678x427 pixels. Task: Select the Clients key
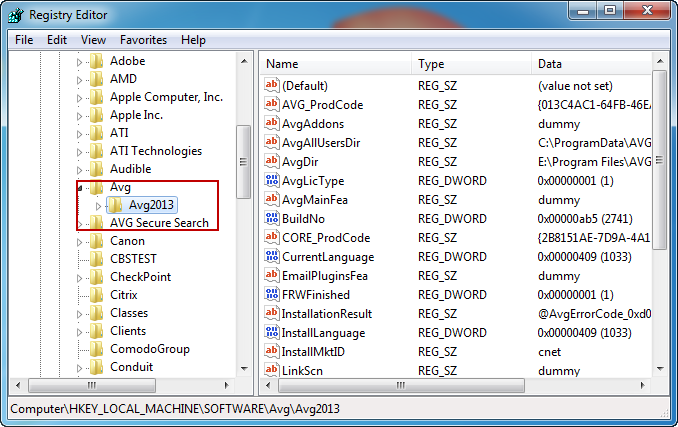[x=128, y=331]
